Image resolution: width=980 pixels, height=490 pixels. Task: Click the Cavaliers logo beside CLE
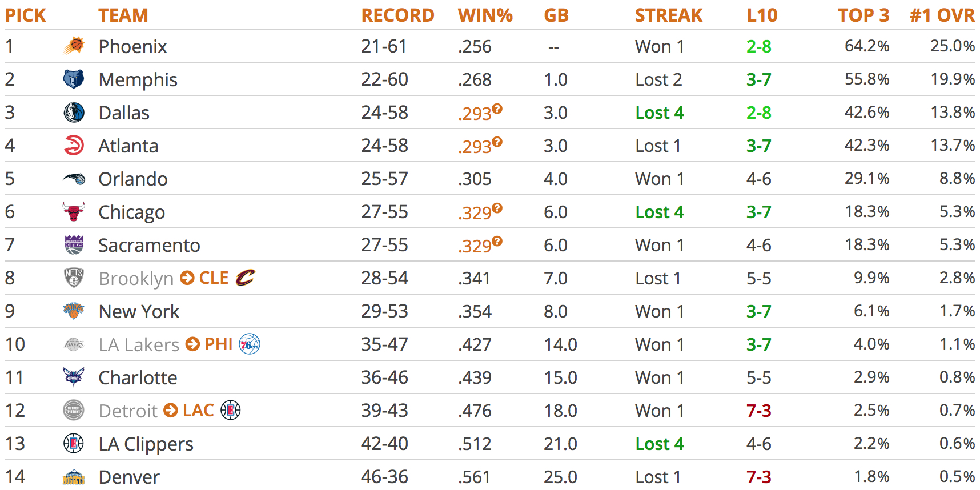coord(246,278)
